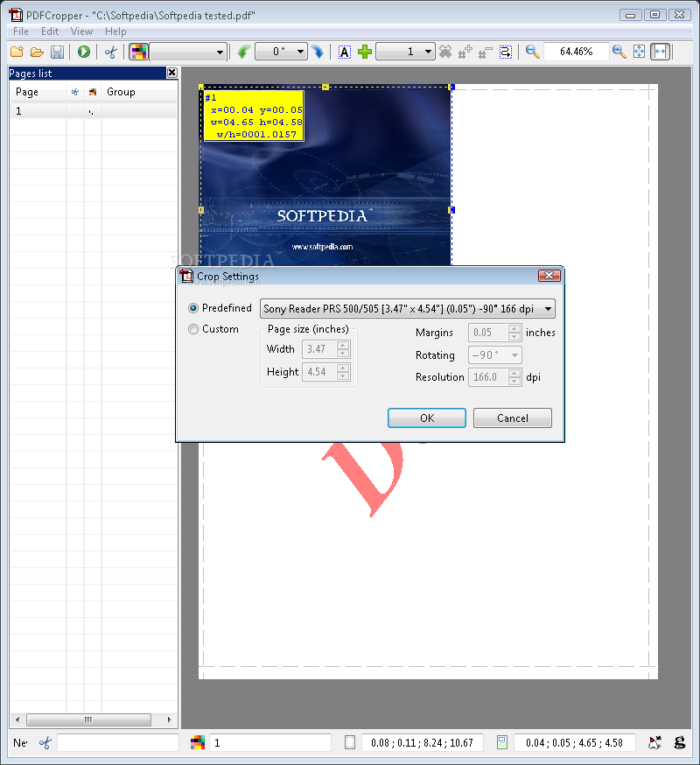Click Cancel in Crop Settings
Viewport: 700px width, 765px height.
point(512,418)
